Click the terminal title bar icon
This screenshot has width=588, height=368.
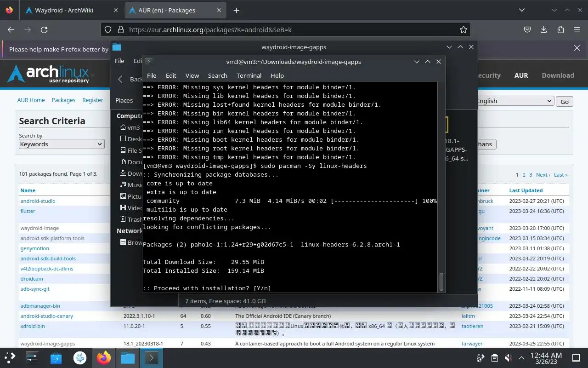tap(149, 61)
